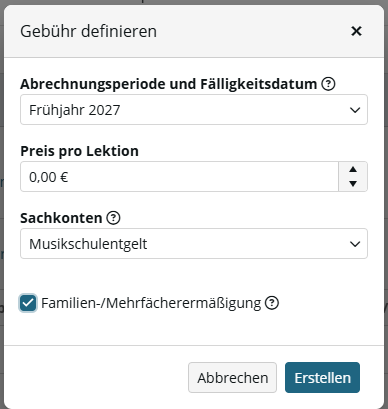Uncheck the Familien-/Mehrfächerermäßigung checkbox
This screenshot has height=409, width=388.
pyautogui.click(x=28, y=303)
